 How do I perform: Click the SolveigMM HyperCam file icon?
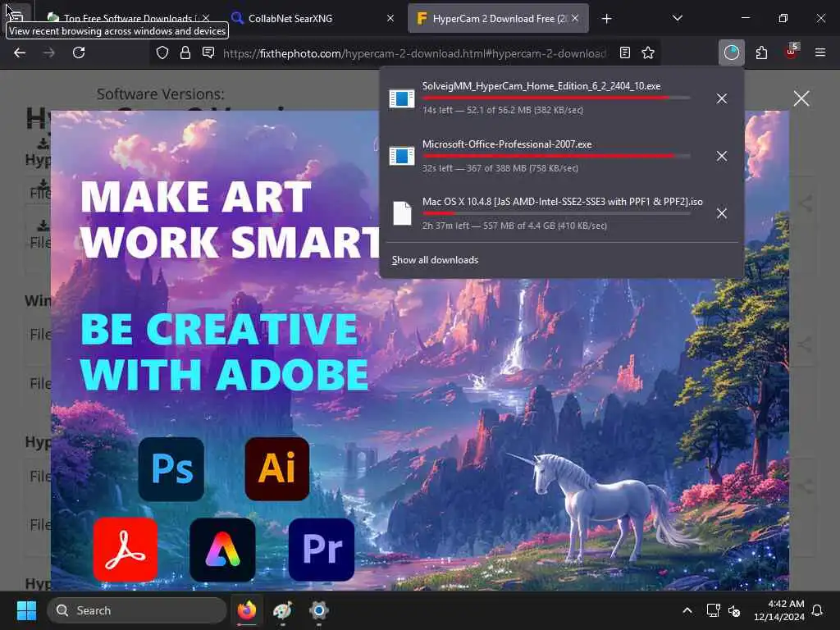tap(402, 98)
